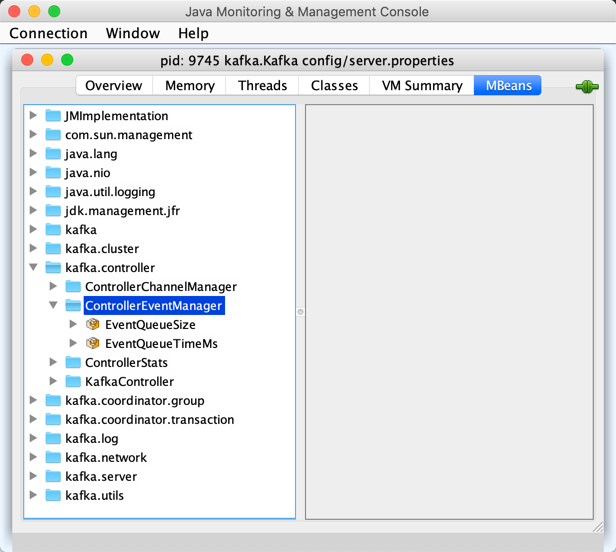
Task: Expand the KafkaController node
Action: pyautogui.click(x=54, y=382)
